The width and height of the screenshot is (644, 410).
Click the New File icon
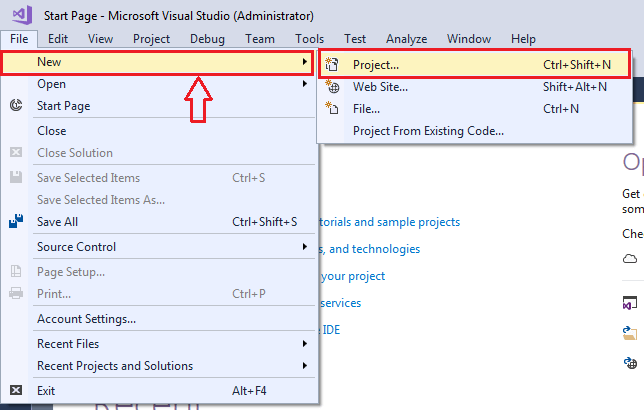(334, 109)
